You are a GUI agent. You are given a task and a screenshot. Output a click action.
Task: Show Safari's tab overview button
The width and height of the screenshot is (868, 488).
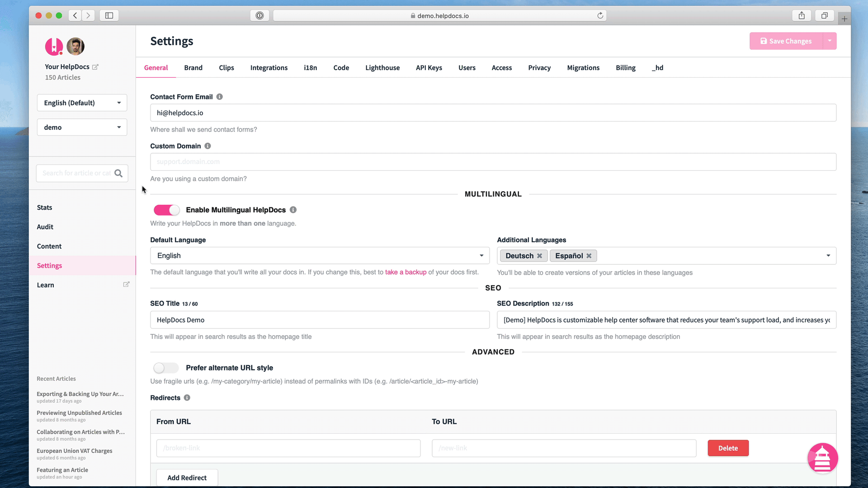(825, 15)
